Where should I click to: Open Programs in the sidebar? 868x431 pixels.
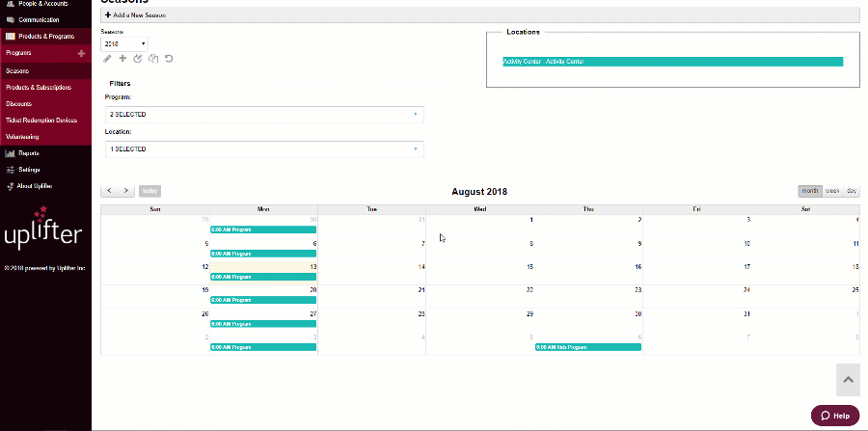point(18,53)
